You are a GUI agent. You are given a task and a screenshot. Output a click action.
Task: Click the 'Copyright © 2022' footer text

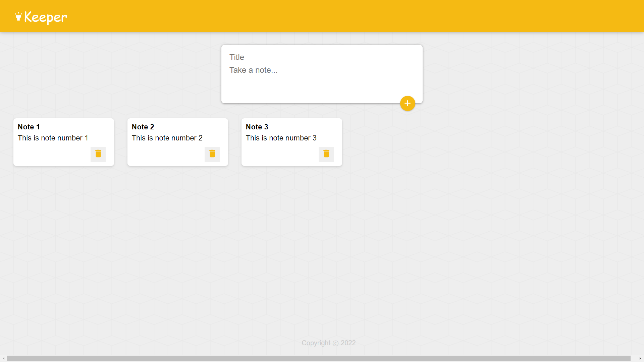(x=328, y=343)
